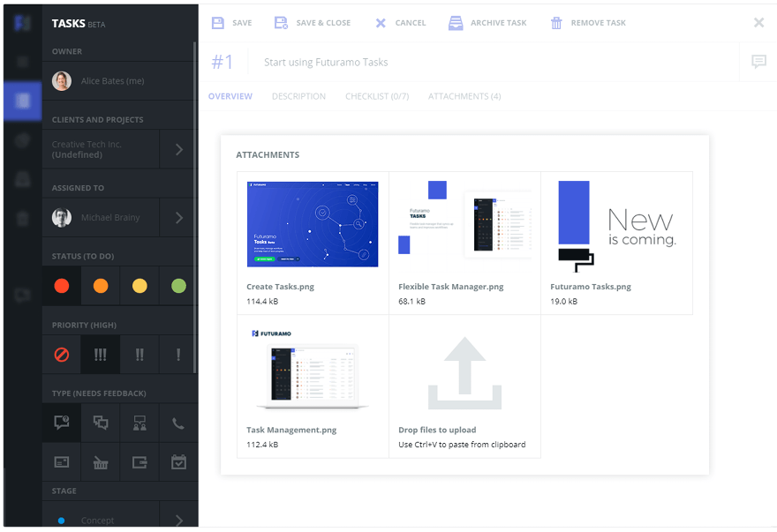Choose the discussion chat bubbles task type
This screenshot has height=532, width=777.
(101, 423)
